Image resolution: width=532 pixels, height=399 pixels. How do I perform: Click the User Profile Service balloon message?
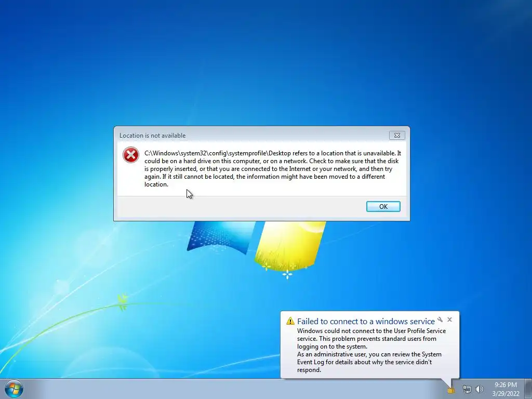coord(371,350)
